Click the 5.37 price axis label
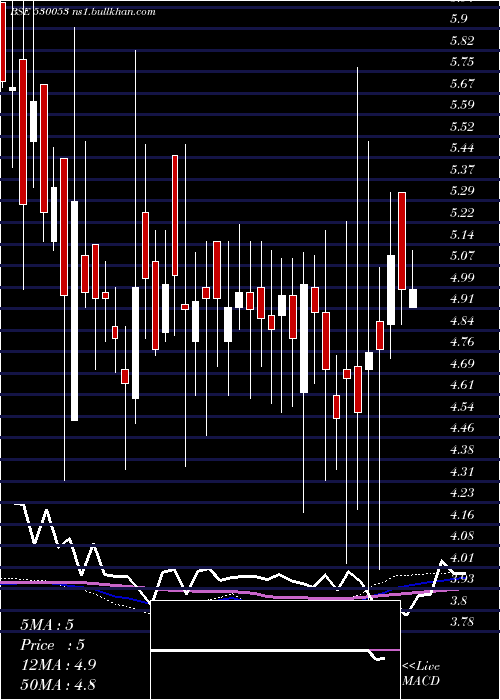This screenshot has height=700, width=500. coord(462,169)
